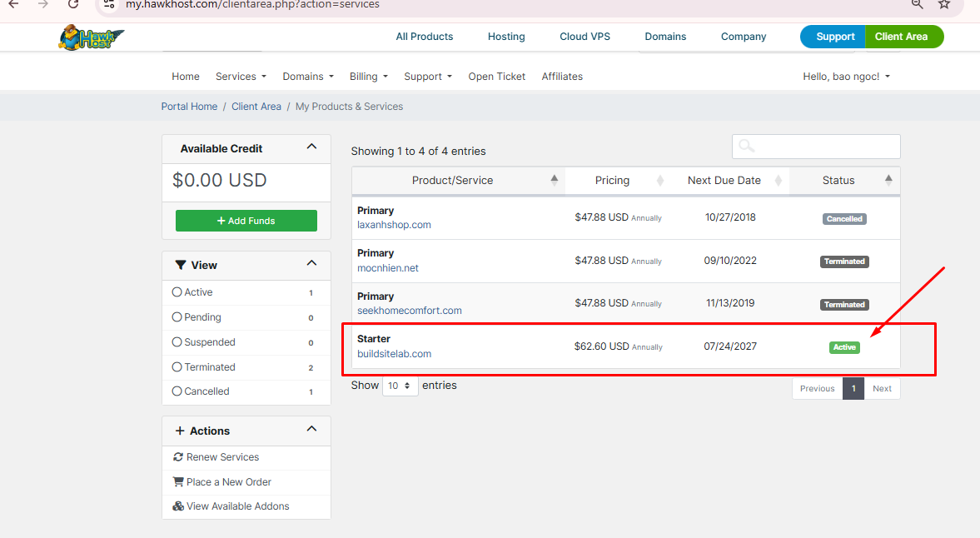Open Company in top navigation

[x=744, y=37]
